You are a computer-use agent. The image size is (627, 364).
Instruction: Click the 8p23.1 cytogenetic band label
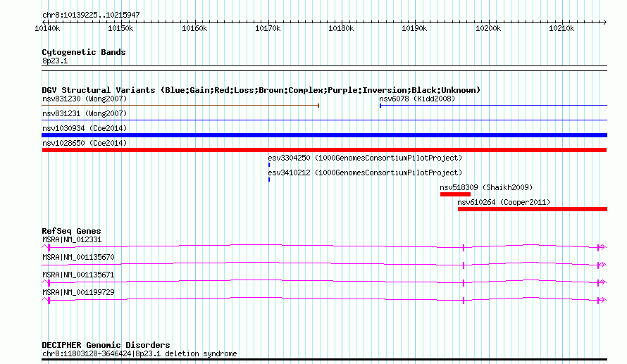[55, 61]
